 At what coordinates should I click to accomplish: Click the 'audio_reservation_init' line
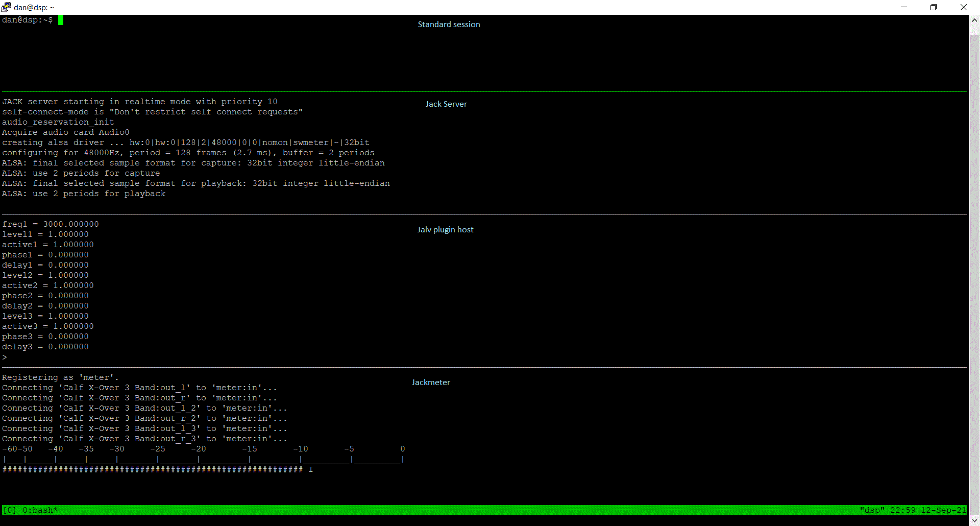[x=58, y=122]
